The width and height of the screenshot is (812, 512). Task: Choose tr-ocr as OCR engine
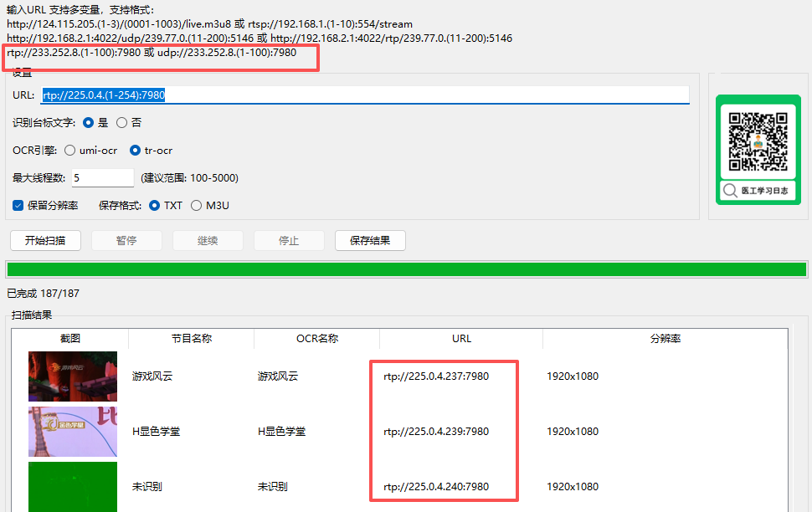pos(136,151)
